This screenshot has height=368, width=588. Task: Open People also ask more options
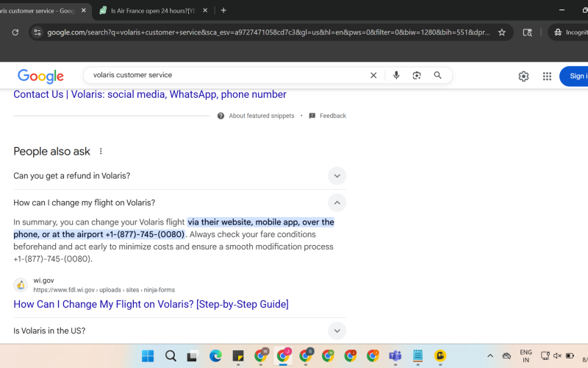[x=101, y=152]
